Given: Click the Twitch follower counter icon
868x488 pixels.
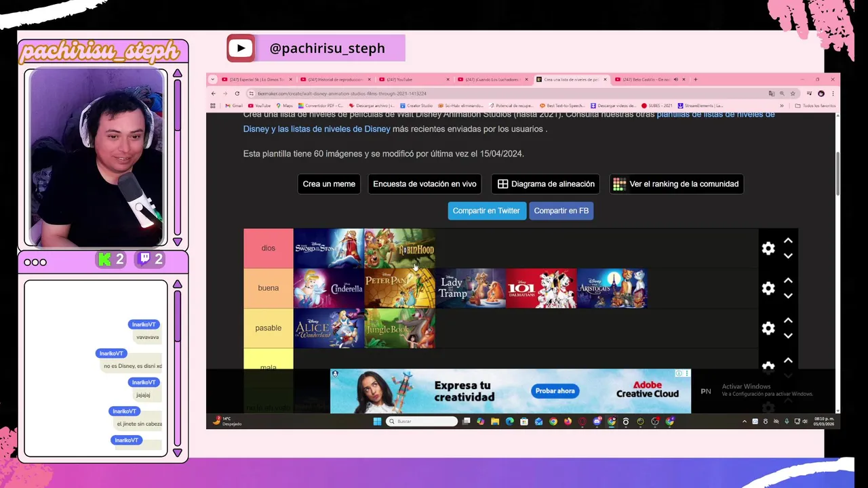Looking at the screenshot, I should point(145,259).
